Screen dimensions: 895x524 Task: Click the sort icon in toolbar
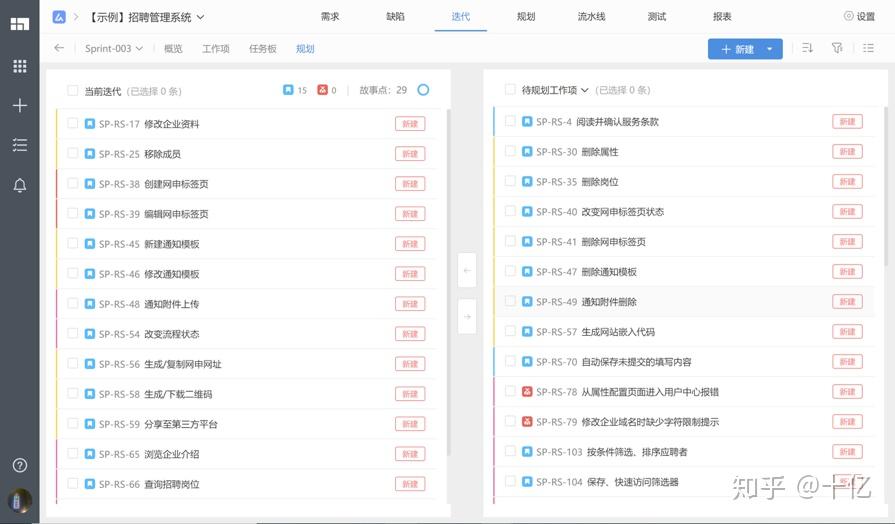click(807, 48)
